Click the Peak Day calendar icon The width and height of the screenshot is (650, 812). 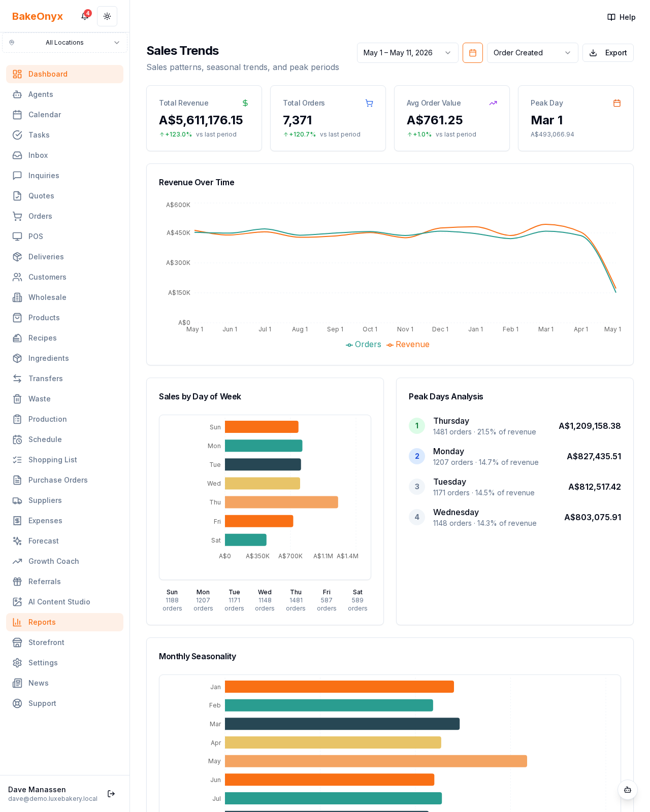pos(617,103)
